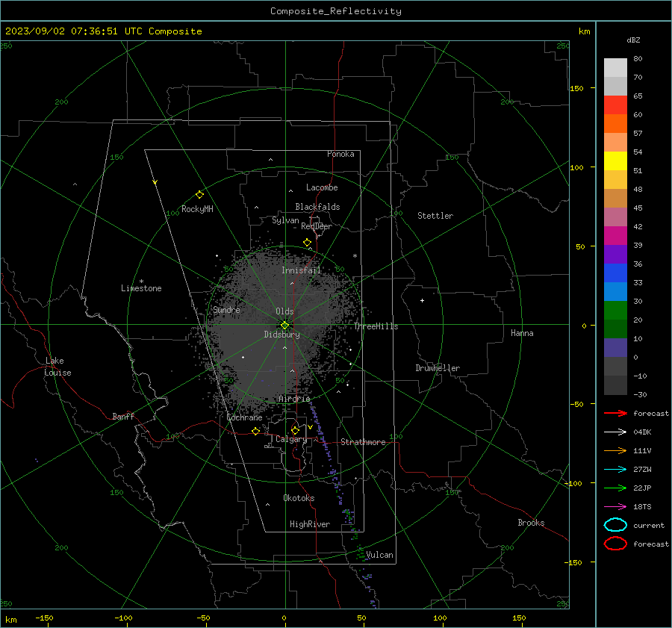Click the 'Hanna' map label
Screen dimensions: 672x628
point(522,333)
